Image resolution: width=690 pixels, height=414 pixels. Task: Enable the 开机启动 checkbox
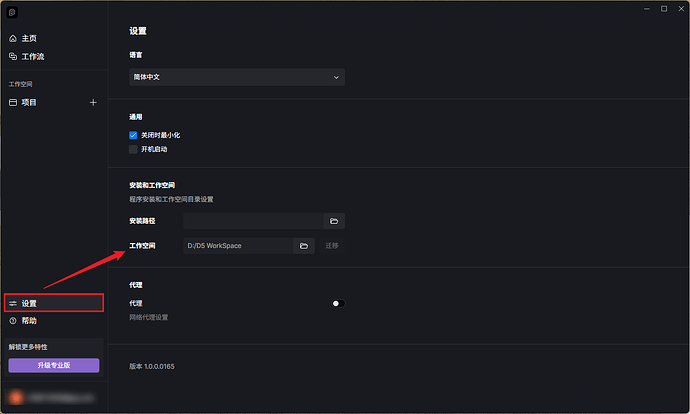pyautogui.click(x=133, y=149)
